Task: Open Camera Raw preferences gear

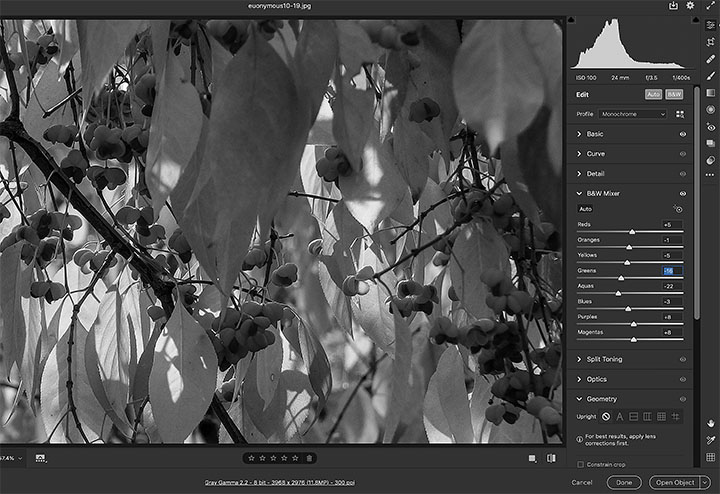Action: coord(690,6)
